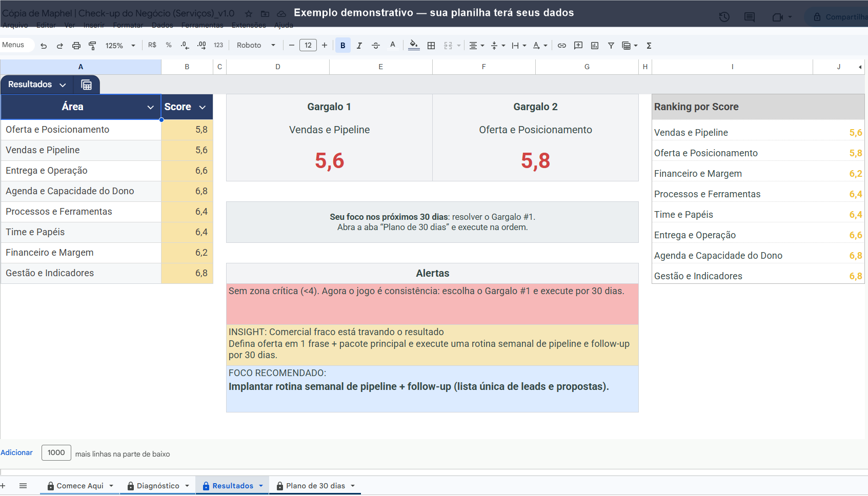
Task: Start a video meeting call
Action: click(x=777, y=17)
